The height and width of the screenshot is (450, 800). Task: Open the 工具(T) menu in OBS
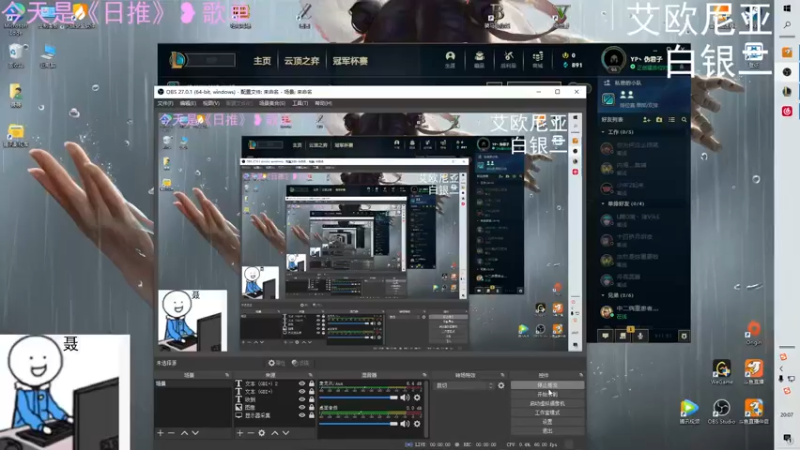(x=300, y=103)
